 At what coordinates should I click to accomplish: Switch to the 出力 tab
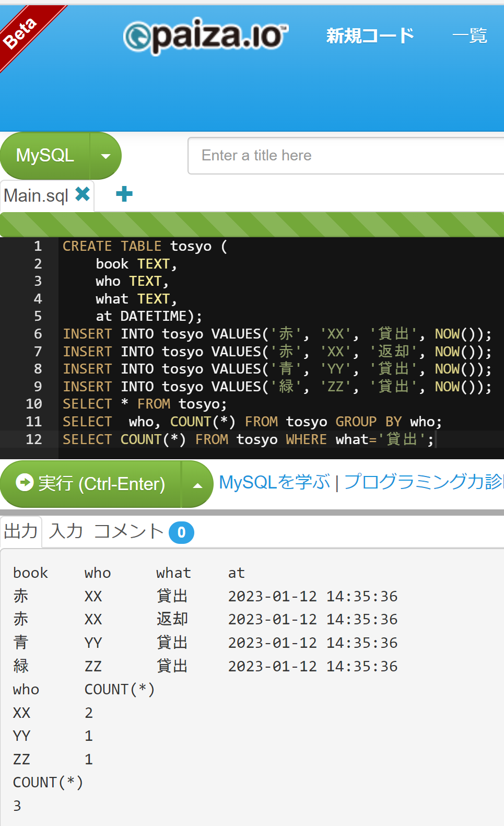click(x=21, y=531)
